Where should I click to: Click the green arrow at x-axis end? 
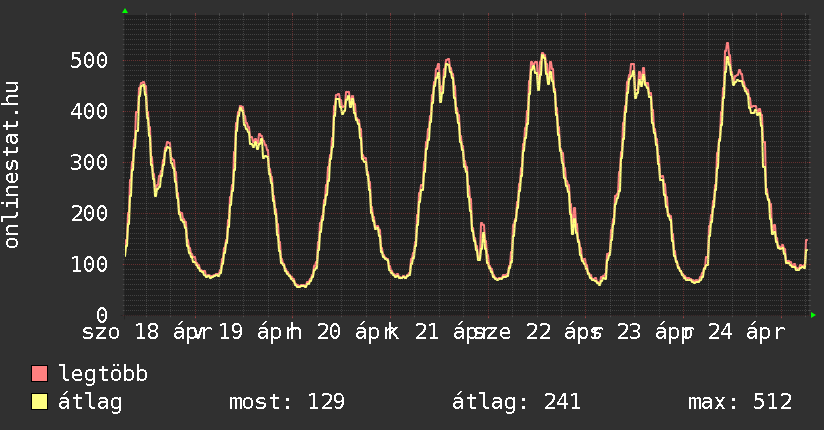tap(813, 315)
